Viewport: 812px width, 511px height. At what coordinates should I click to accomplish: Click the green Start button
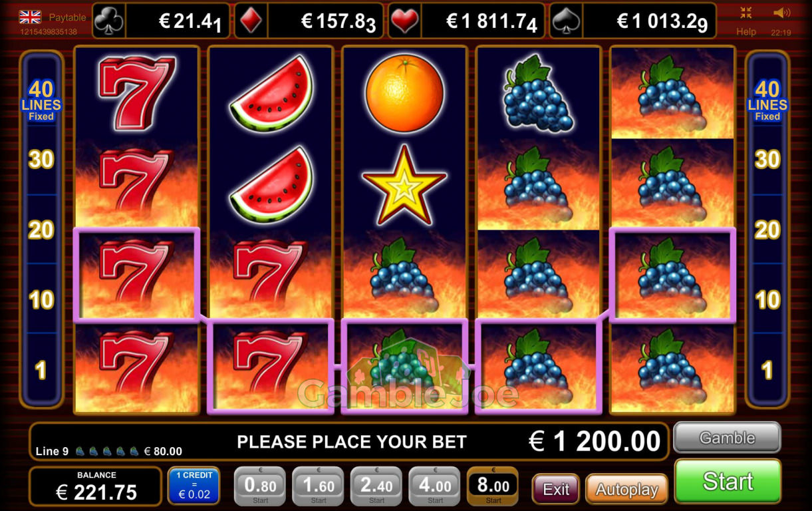(x=728, y=482)
